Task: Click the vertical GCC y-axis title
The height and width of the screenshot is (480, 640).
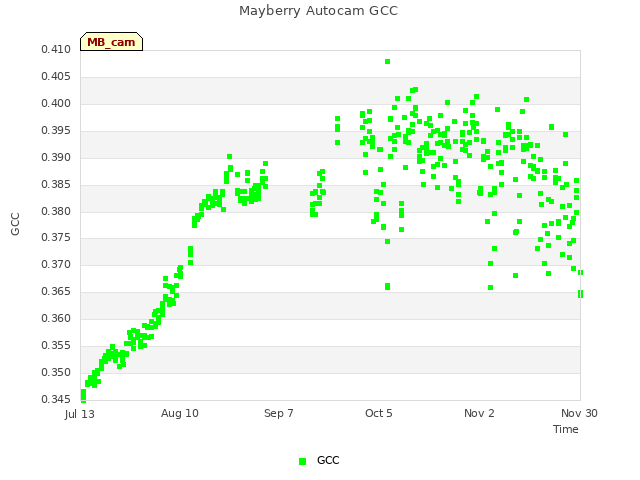Action: [15, 224]
